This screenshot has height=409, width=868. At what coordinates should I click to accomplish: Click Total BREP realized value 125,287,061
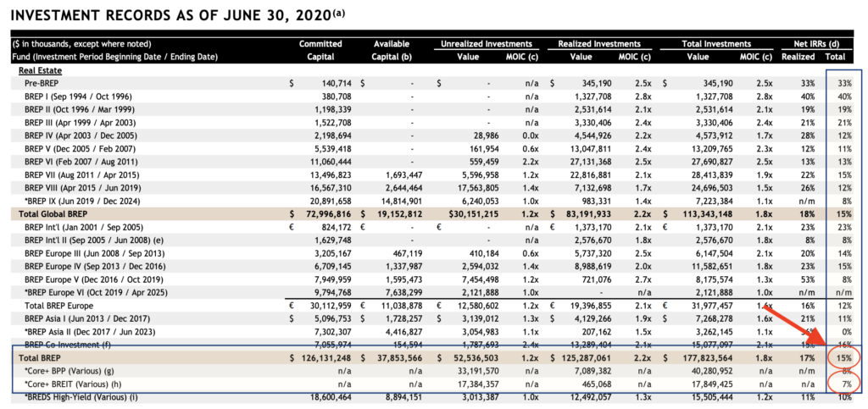pyautogui.click(x=586, y=358)
